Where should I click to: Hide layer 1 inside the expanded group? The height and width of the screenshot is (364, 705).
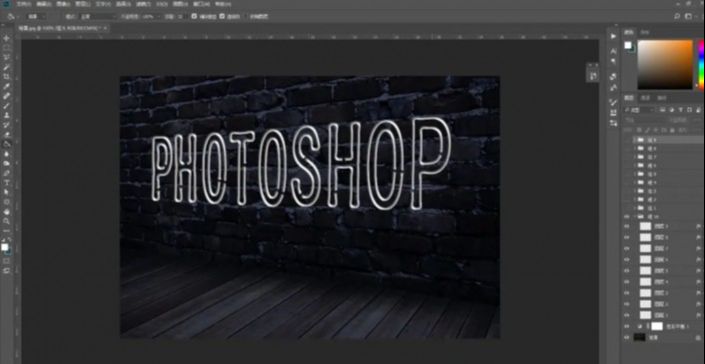pyautogui.click(x=627, y=315)
